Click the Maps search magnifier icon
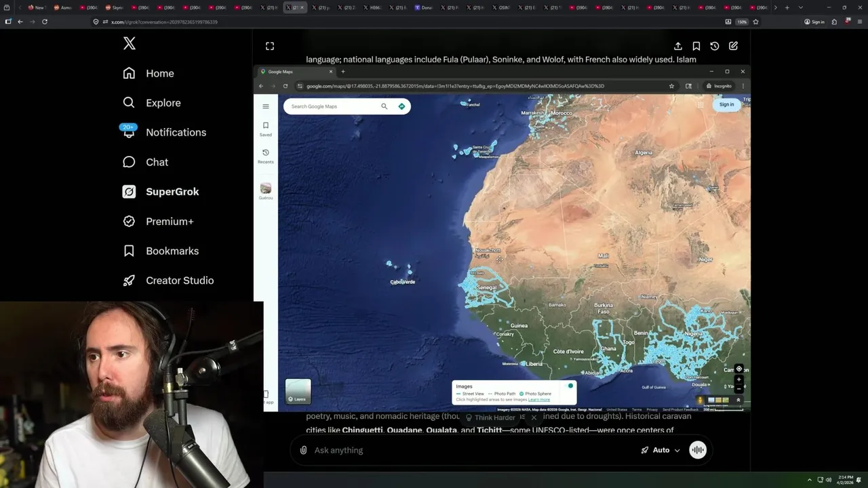Screen dimensions: 868x488 coord(384,106)
